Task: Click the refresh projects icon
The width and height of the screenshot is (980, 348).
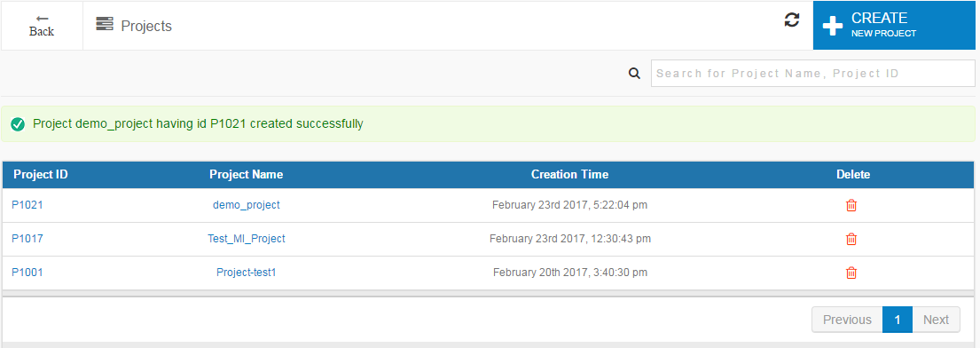Action: [791, 20]
